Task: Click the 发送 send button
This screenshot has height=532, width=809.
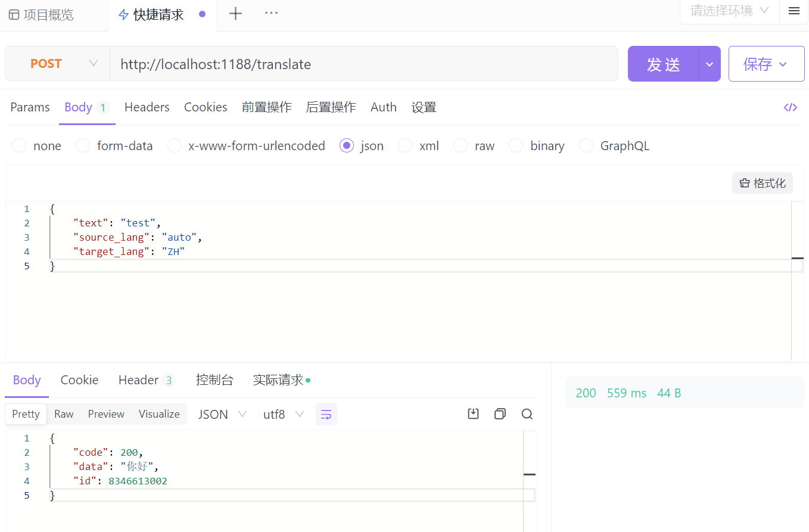Action: [x=663, y=64]
